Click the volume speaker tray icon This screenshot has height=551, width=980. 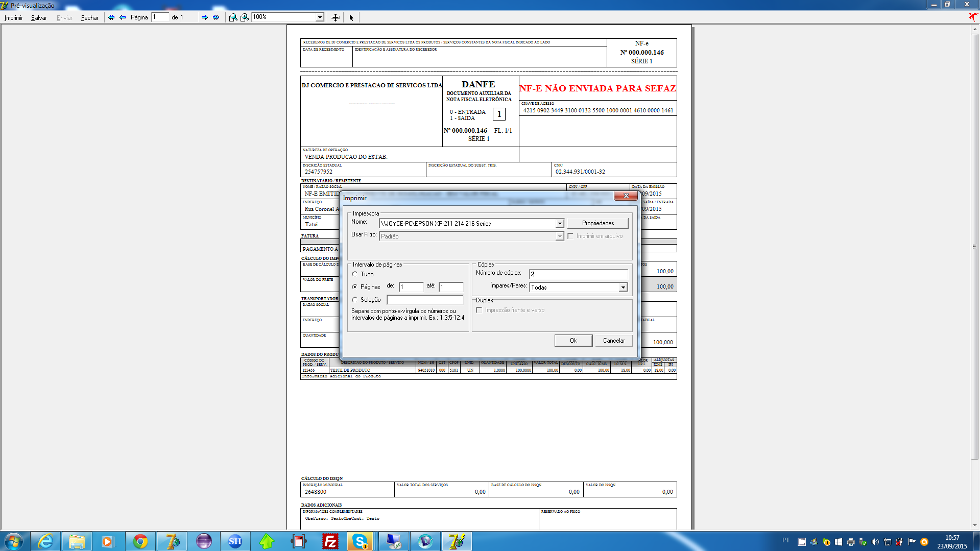point(875,542)
